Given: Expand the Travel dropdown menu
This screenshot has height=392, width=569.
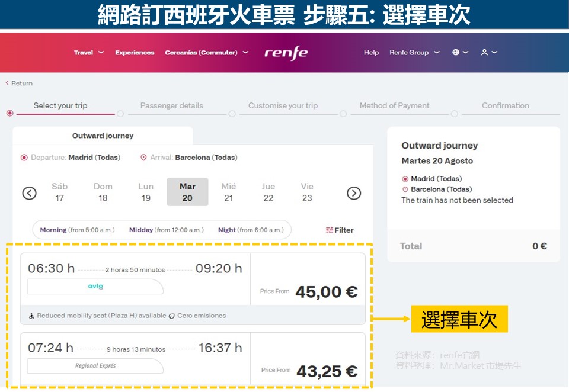Looking at the screenshot, I should (88, 53).
